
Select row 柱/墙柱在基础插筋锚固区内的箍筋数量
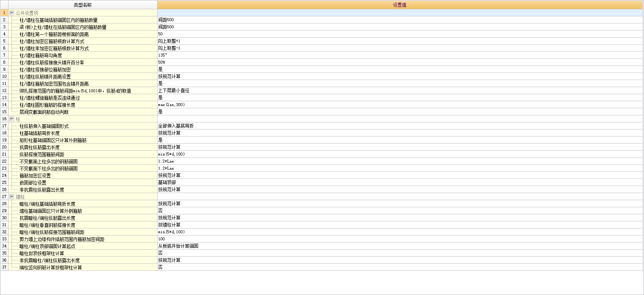click(58, 20)
